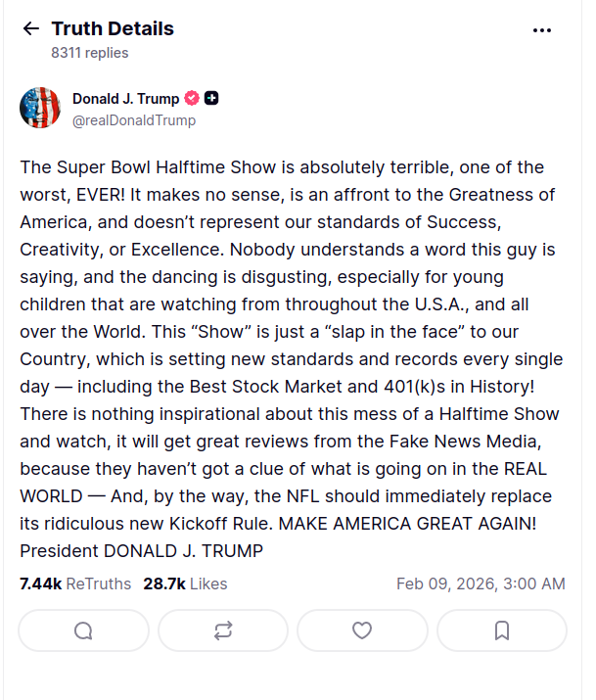Open the three-dot more options menu
This screenshot has height=700, width=596.
(542, 30)
